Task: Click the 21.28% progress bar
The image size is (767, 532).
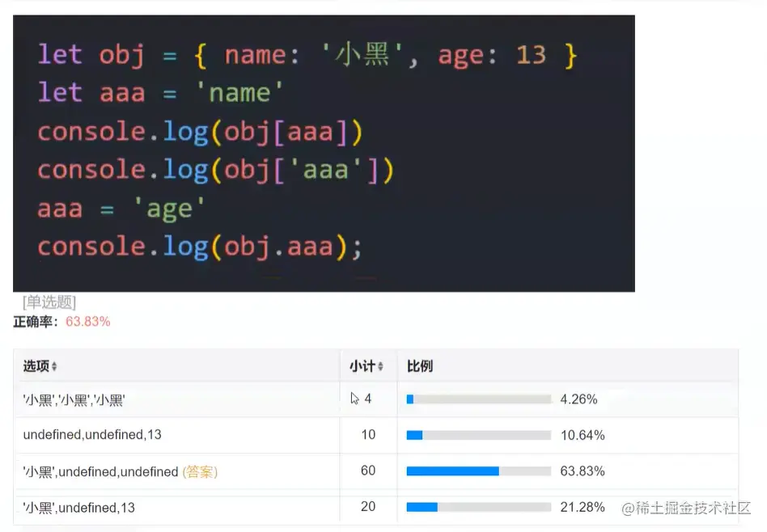Action: point(479,507)
